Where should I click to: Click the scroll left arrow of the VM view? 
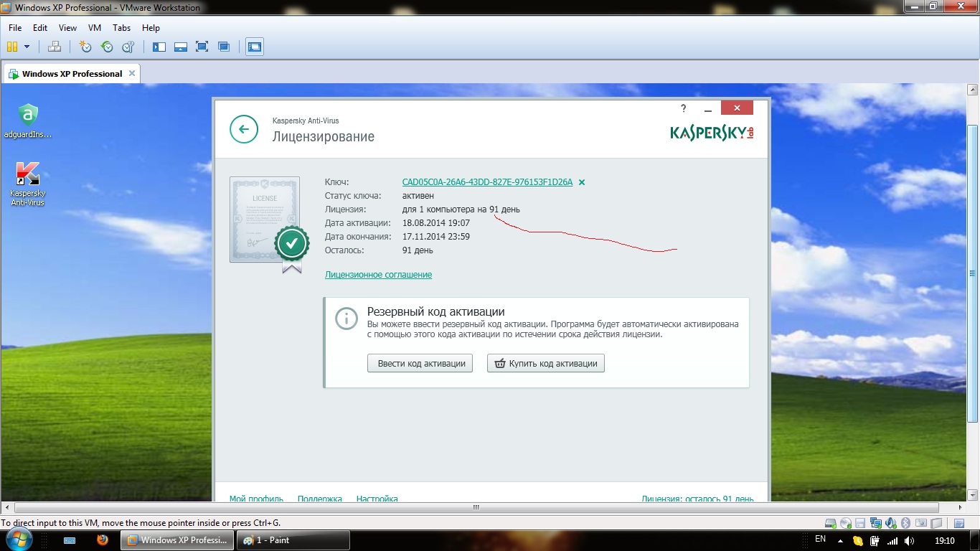pyautogui.click(x=7, y=508)
